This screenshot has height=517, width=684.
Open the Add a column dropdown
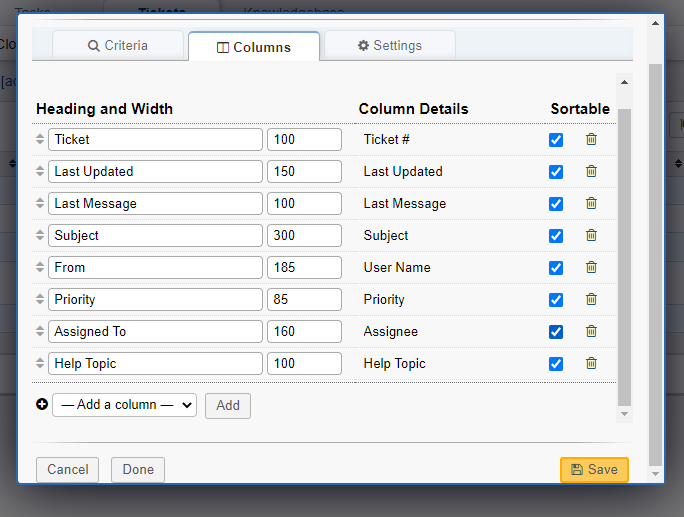(124, 405)
